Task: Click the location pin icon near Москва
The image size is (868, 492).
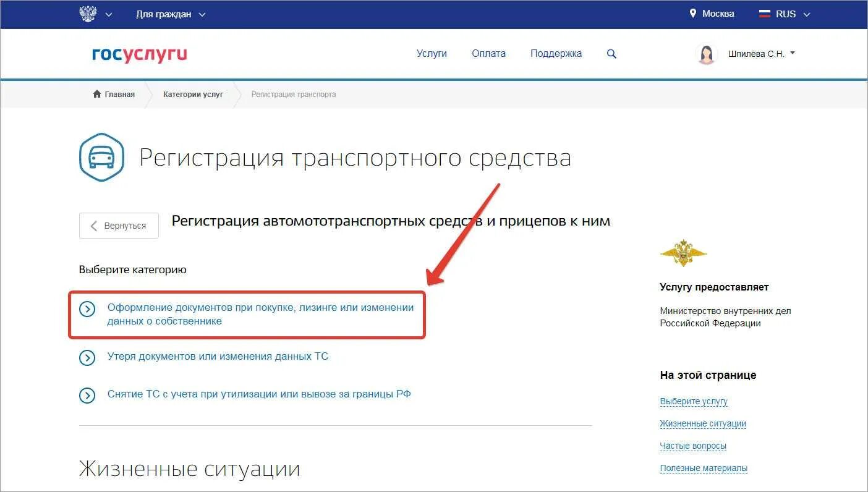Action: pos(693,13)
